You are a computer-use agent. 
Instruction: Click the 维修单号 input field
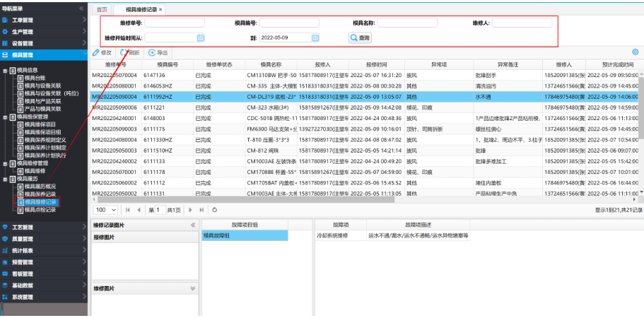175,23
